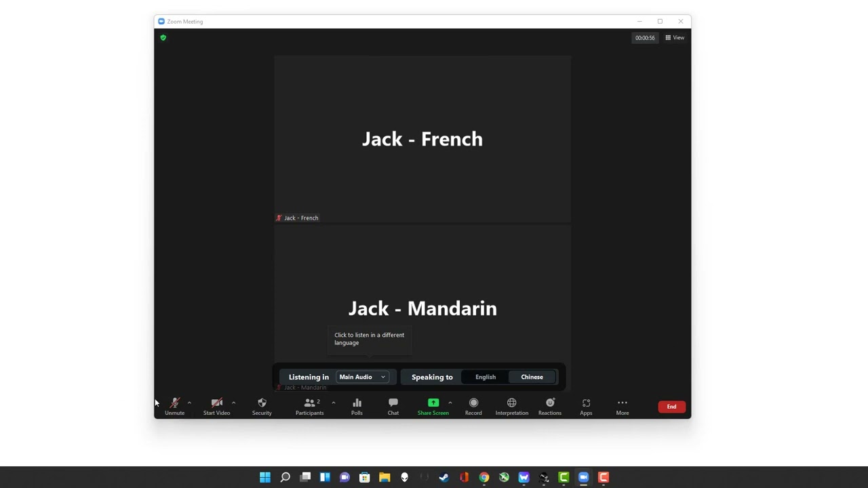868x488 pixels.
Task: Open Google Chrome from the taskbar
Action: pos(484,477)
